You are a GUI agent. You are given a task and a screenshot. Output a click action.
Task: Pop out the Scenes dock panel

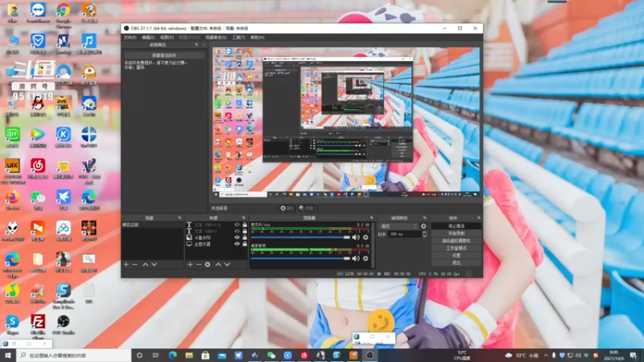[180, 218]
